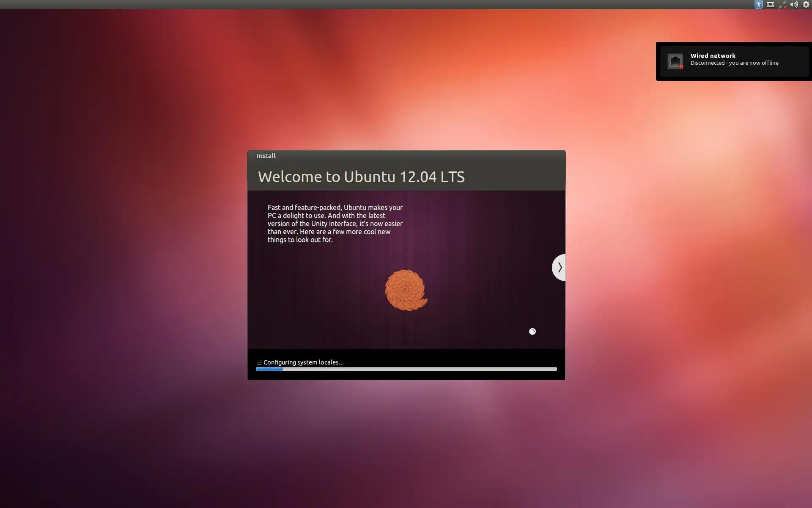Expand installation details with plus icon
This screenshot has width=812, height=508.
pos(259,362)
